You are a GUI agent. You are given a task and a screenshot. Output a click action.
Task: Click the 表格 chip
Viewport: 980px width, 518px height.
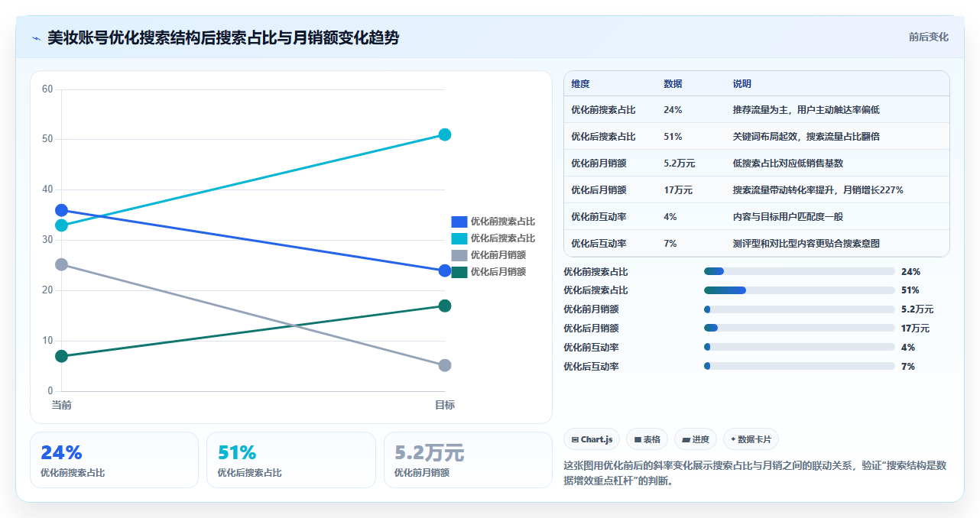(x=647, y=439)
